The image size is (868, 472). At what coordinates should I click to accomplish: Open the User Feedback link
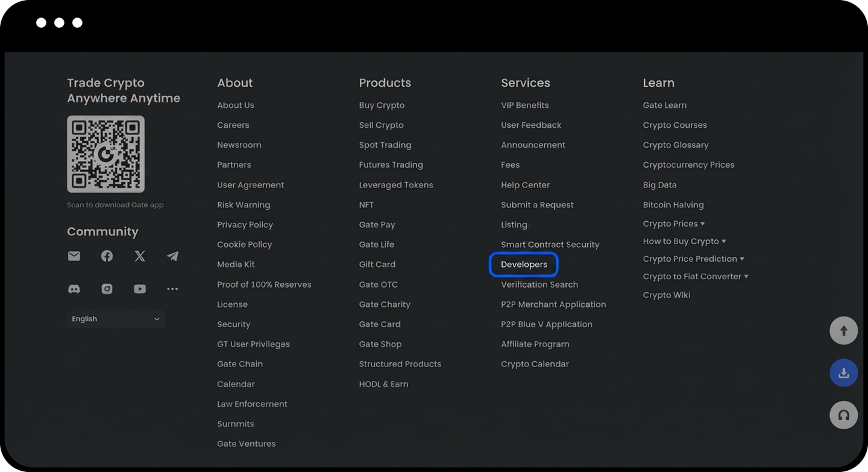pyautogui.click(x=531, y=125)
